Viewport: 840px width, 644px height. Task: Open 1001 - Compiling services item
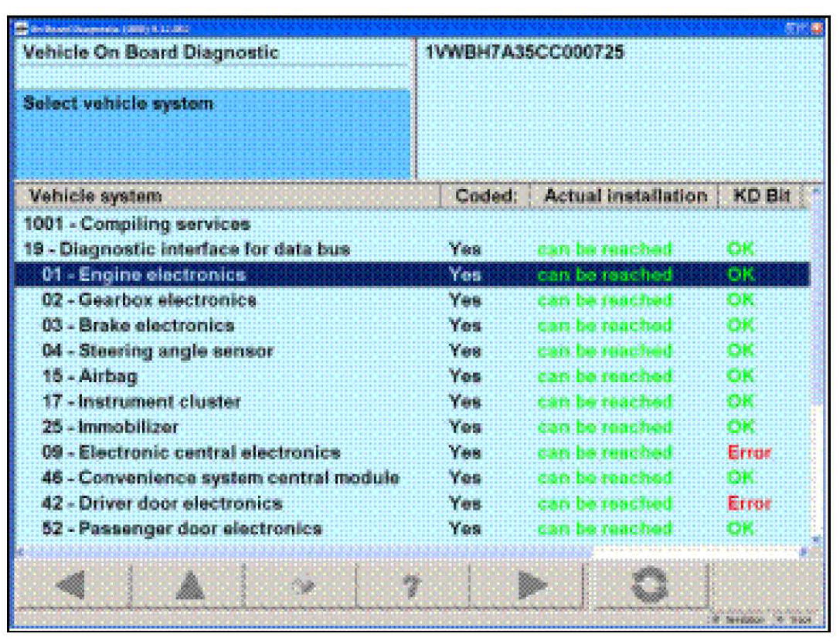point(136,225)
